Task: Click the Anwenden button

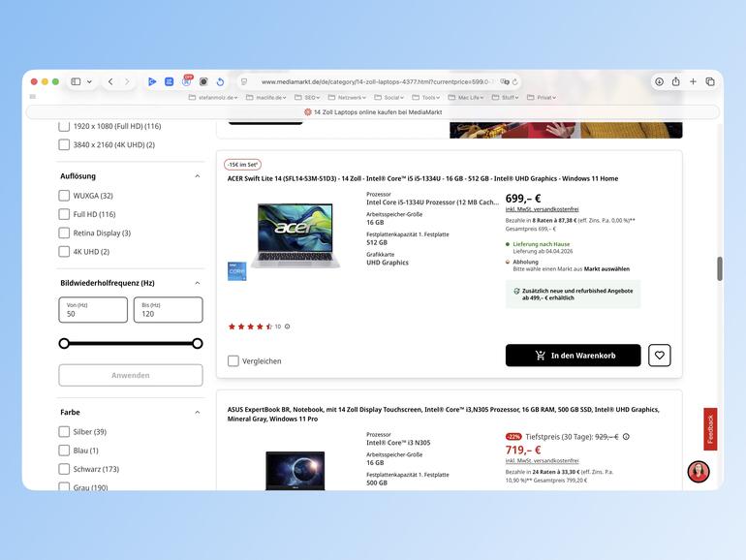Action: pyautogui.click(x=131, y=375)
